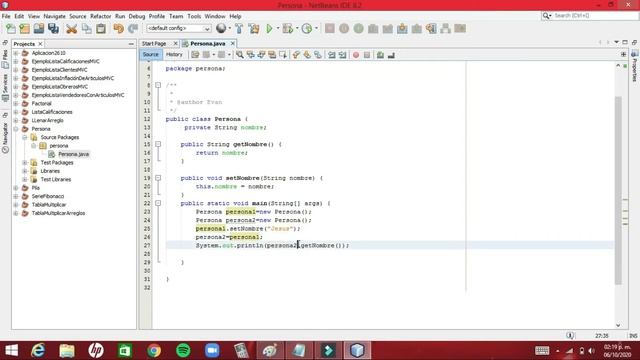Switch editor to History view
Viewport: 640px width, 360px height.
(174, 55)
